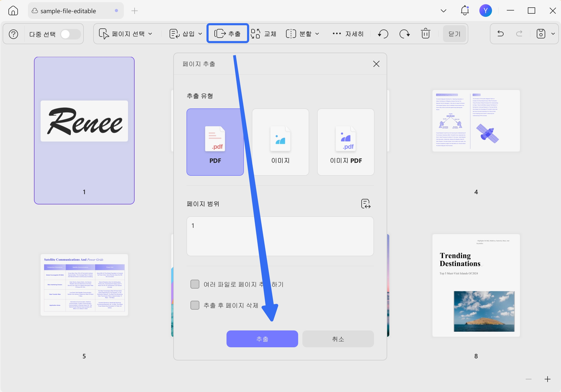Switch to the sample-file-editable tab

76,11
